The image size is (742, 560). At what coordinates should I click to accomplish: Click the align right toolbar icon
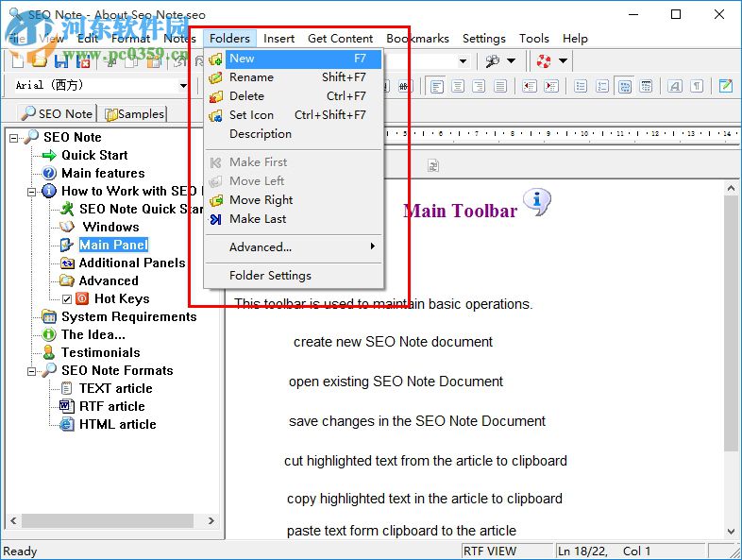click(x=479, y=86)
